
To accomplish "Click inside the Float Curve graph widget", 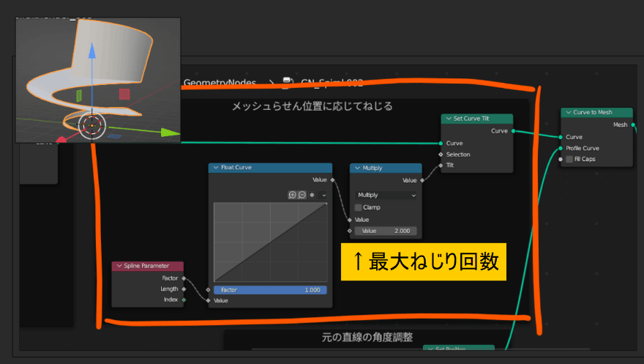I will coord(270,242).
